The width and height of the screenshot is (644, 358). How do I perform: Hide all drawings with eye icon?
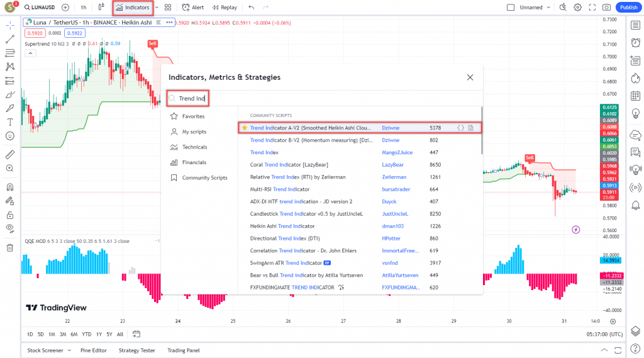[10, 228]
